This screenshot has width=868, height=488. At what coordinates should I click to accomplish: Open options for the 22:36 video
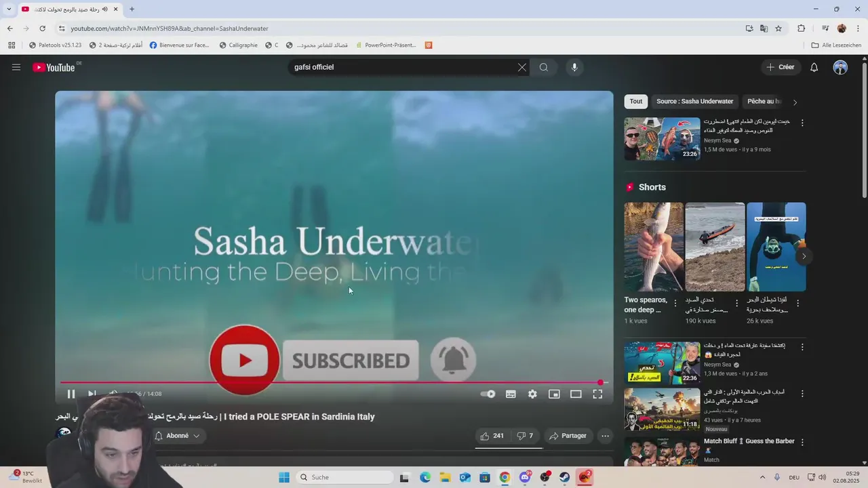point(802,347)
